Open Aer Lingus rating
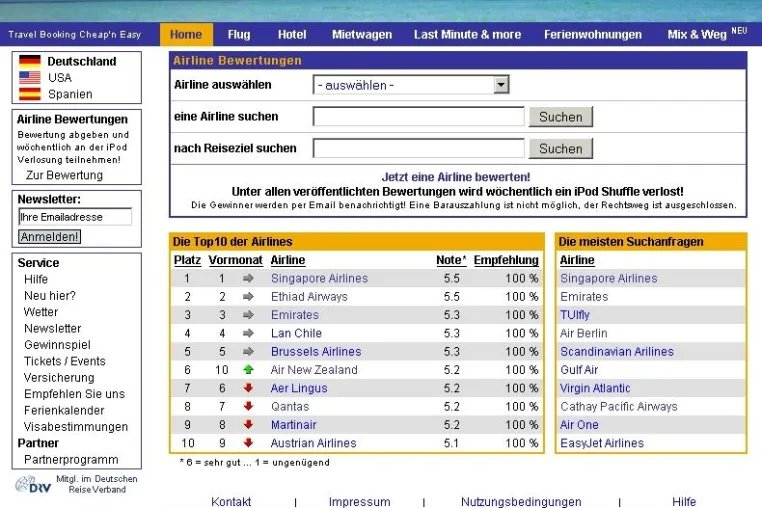Viewport: 762px width, 508px height. tap(299, 388)
